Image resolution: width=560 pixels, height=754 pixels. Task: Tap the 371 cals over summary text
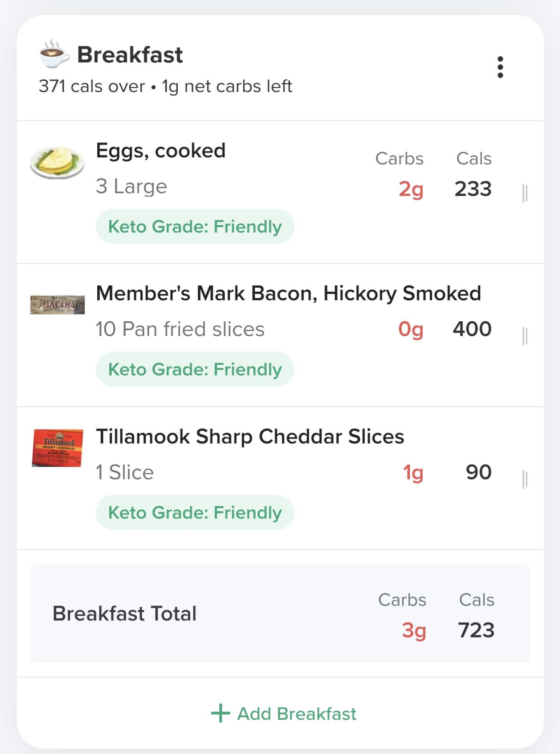pos(92,86)
